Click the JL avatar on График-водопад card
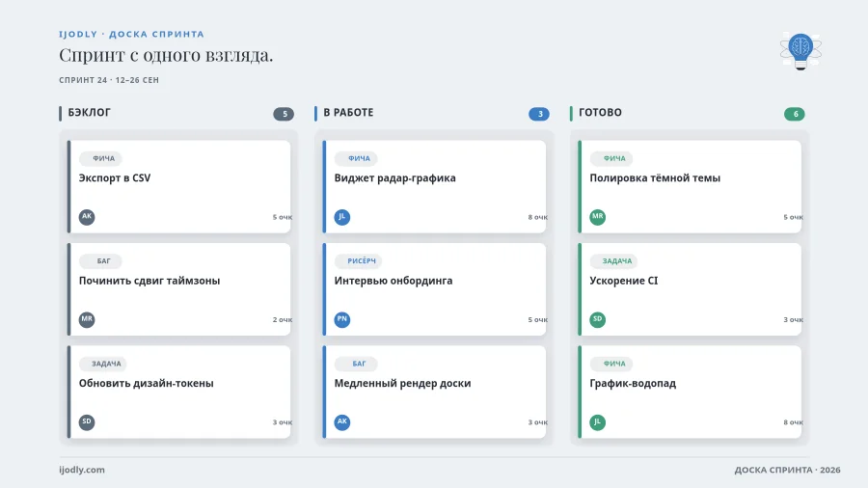This screenshot has width=868, height=488. coord(597,422)
